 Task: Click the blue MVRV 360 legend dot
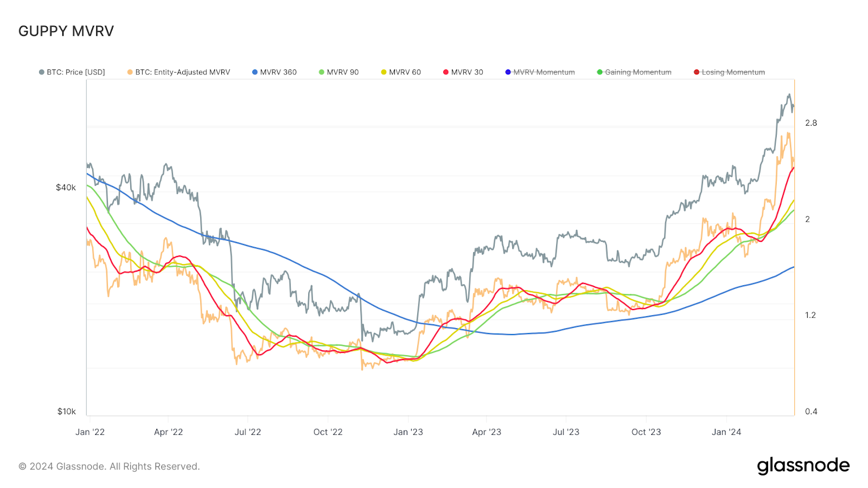coord(254,72)
